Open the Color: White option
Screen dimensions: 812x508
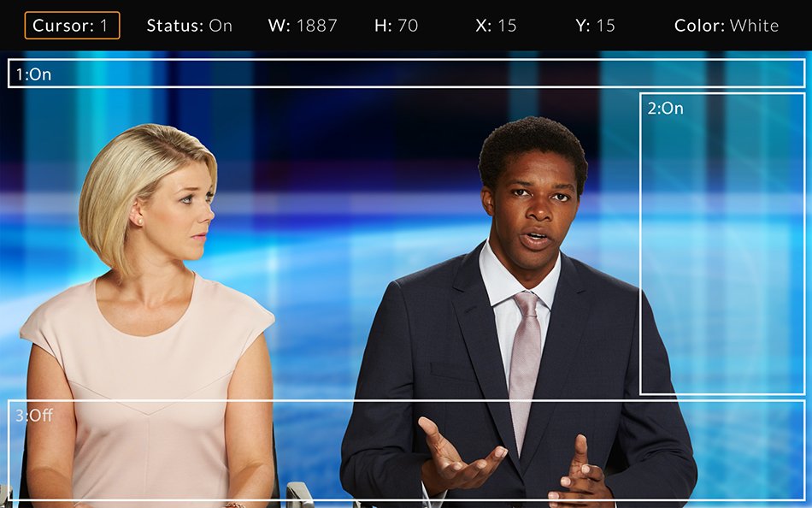(726, 26)
